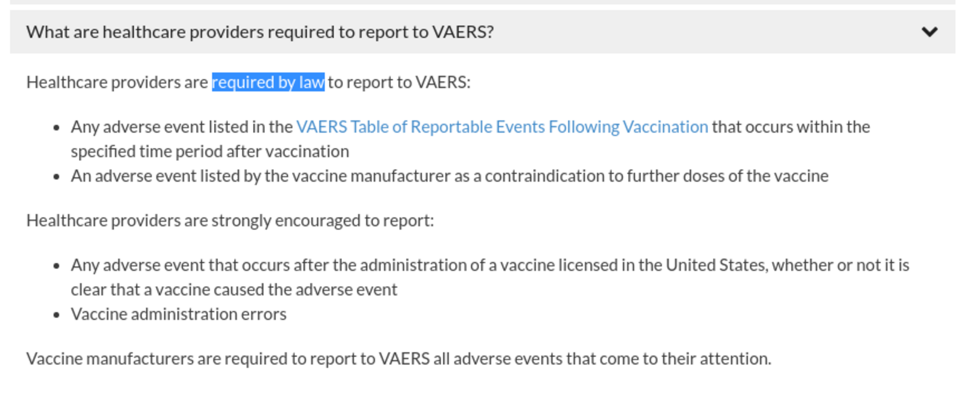Click the bullet dot before 'An adverse event'
This screenshot has width=980, height=408.
(56, 177)
